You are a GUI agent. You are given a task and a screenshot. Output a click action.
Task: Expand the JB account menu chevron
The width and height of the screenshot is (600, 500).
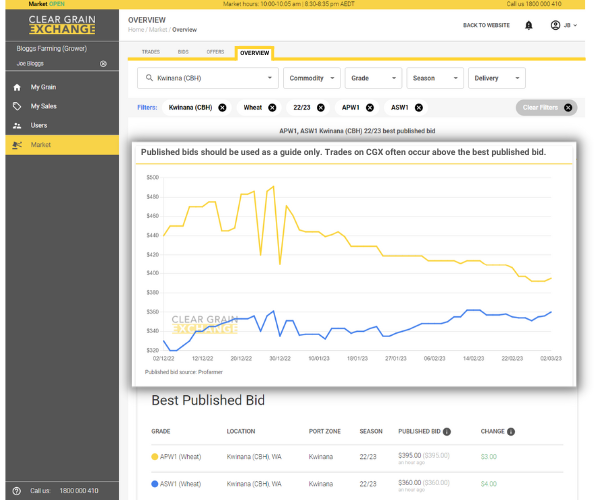coord(575,25)
